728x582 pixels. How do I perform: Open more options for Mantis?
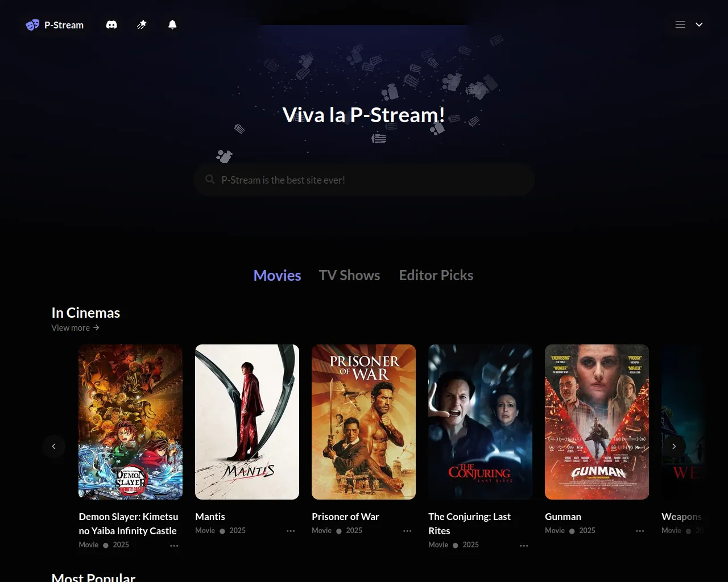[291, 531]
